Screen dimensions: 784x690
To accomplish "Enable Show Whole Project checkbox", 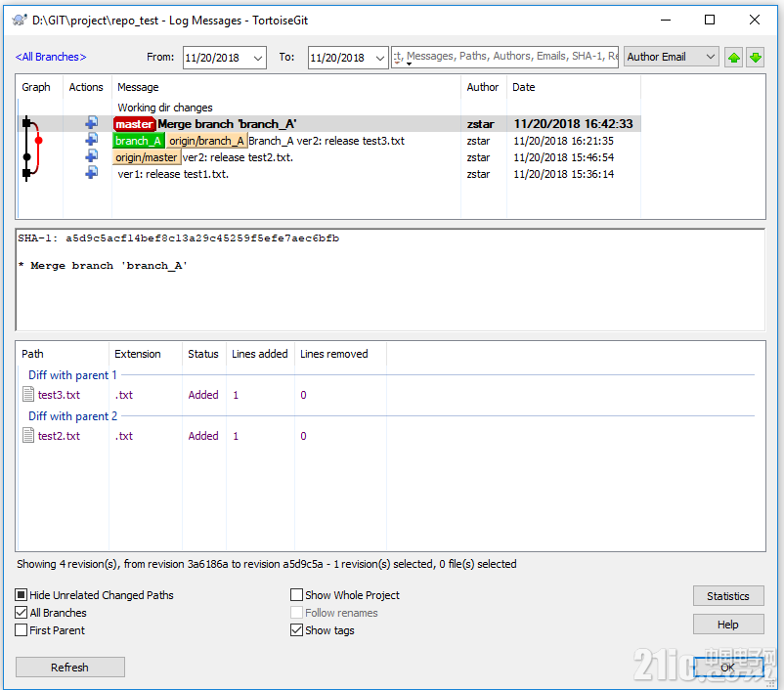I will click(296, 595).
